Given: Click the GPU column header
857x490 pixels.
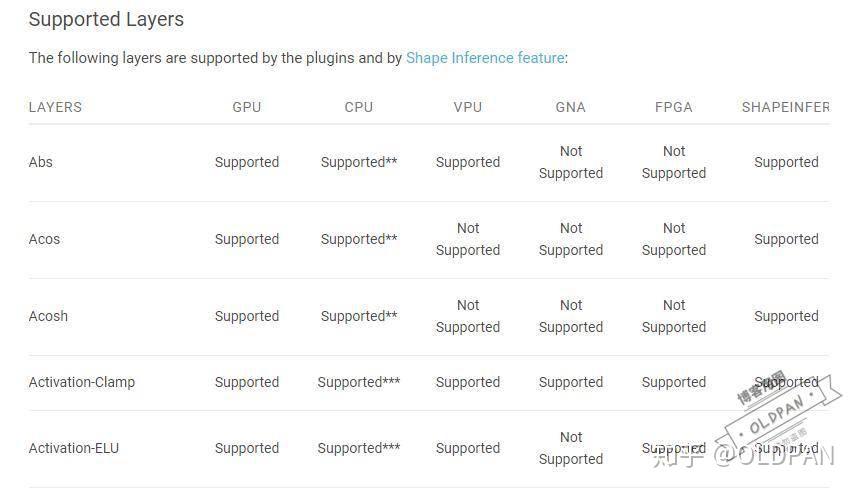Looking at the screenshot, I should (246, 107).
